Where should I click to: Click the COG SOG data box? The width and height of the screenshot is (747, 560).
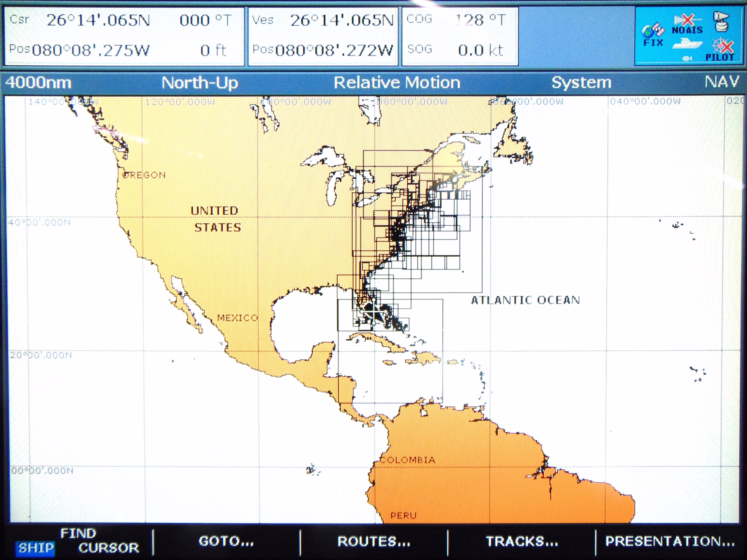(x=460, y=36)
